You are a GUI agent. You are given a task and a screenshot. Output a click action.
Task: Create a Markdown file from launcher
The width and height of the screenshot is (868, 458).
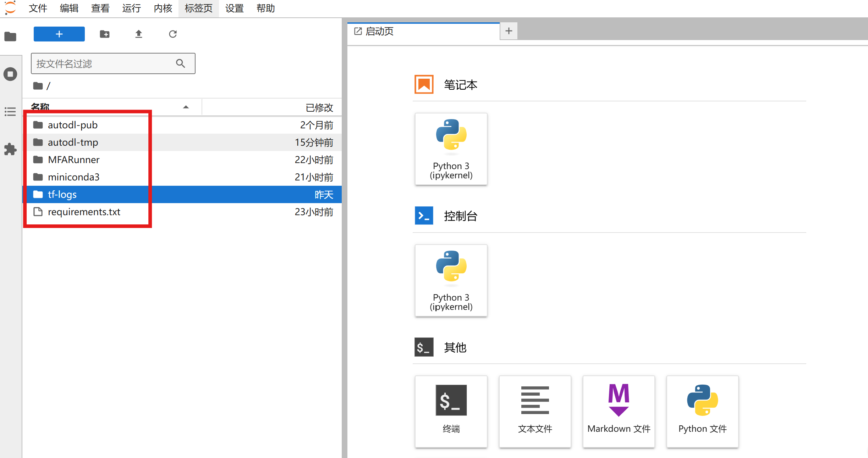point(619,411)
